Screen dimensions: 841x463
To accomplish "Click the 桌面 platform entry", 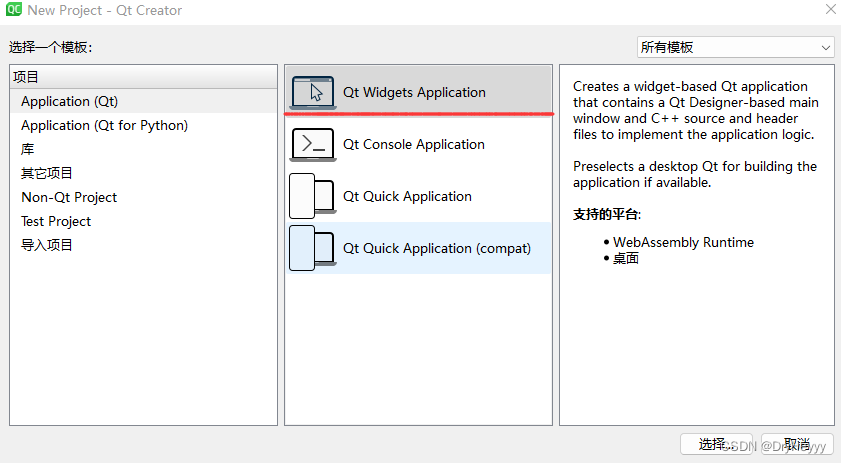I will pos(625,259).
